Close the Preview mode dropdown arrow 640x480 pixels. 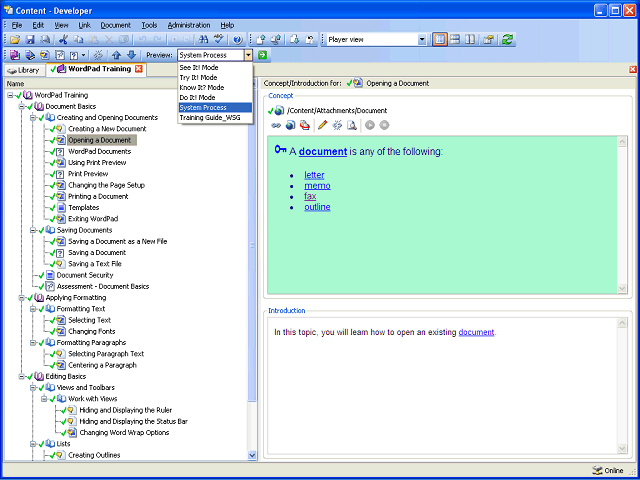pyautogui.click(x=248, y=55)
